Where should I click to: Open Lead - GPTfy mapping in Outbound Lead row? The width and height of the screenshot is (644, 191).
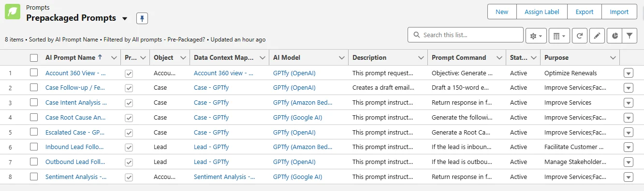click(x=211, y=162)
